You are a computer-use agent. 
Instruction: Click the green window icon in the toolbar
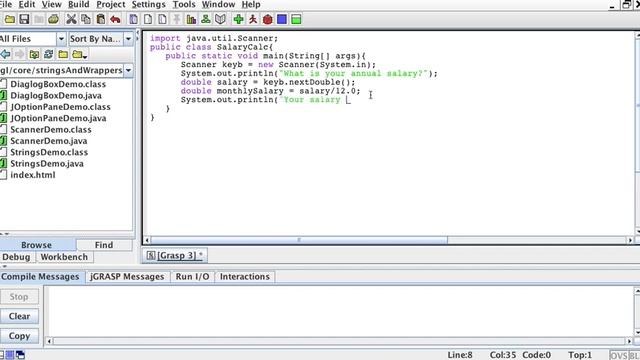296,19
